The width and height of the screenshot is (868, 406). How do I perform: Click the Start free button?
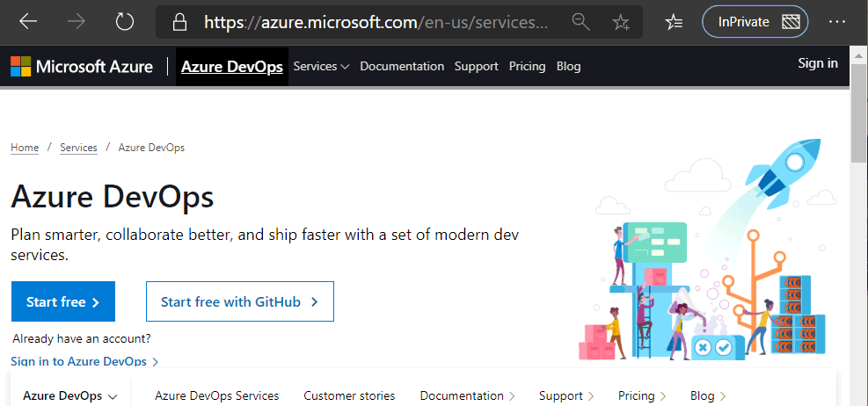pyautogui.click(x=63, y=301)
